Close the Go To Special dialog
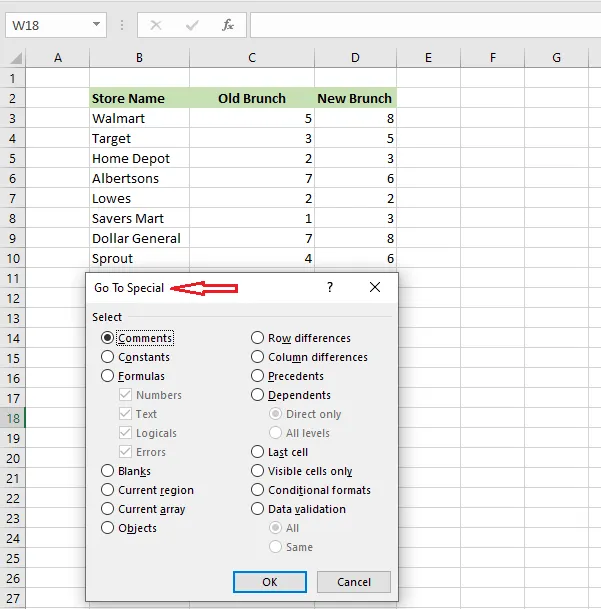 point(375,287)
